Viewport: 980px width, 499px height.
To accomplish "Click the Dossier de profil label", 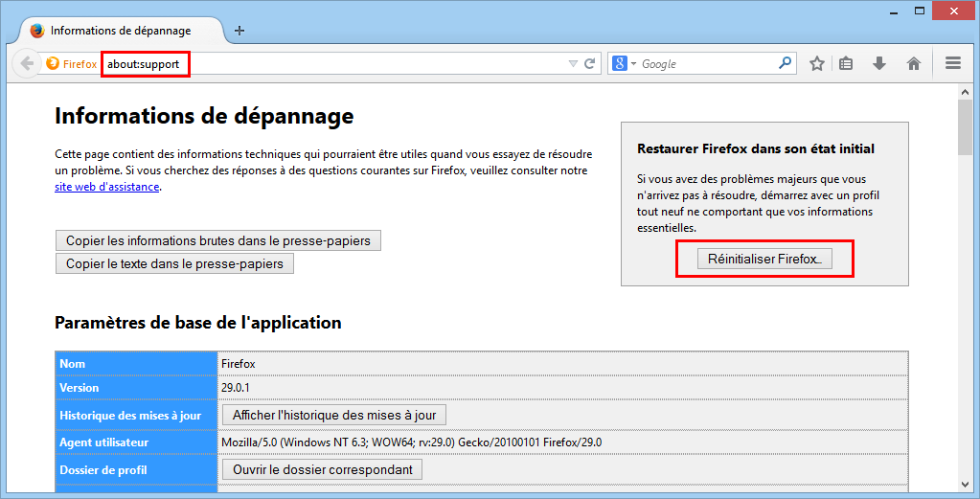I will (103, 469).
